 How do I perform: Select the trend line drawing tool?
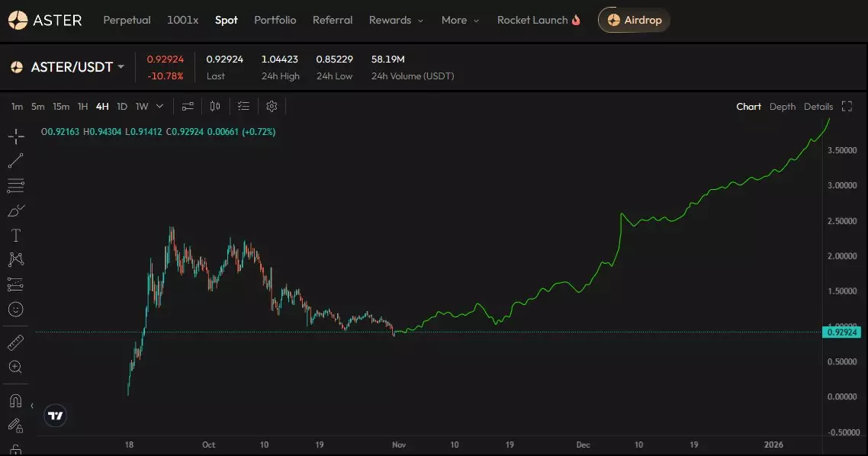(15, 161)
